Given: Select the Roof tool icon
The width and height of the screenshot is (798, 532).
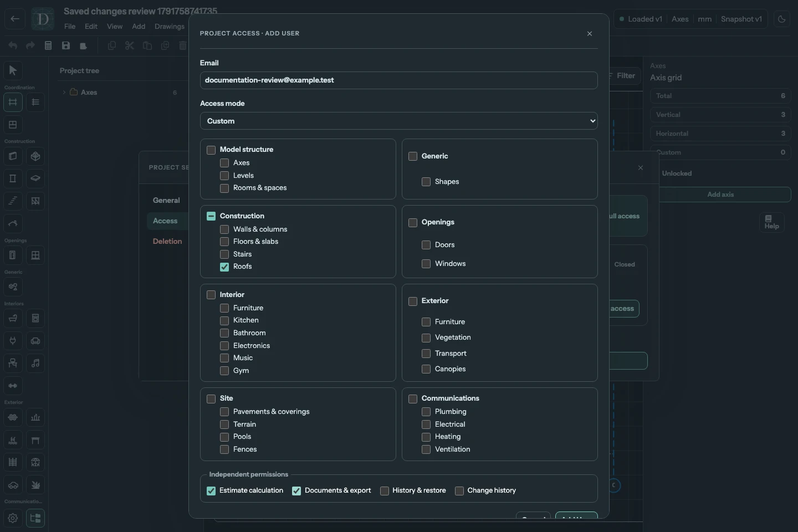Looking at the screenshot, I should point(13,223).
